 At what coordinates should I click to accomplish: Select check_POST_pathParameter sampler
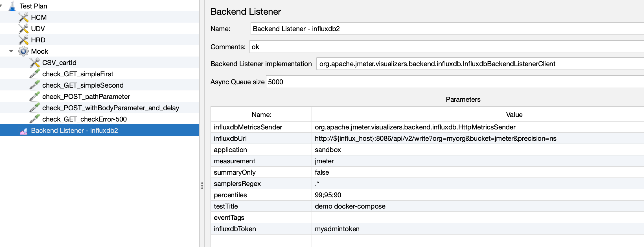point(86,97)
